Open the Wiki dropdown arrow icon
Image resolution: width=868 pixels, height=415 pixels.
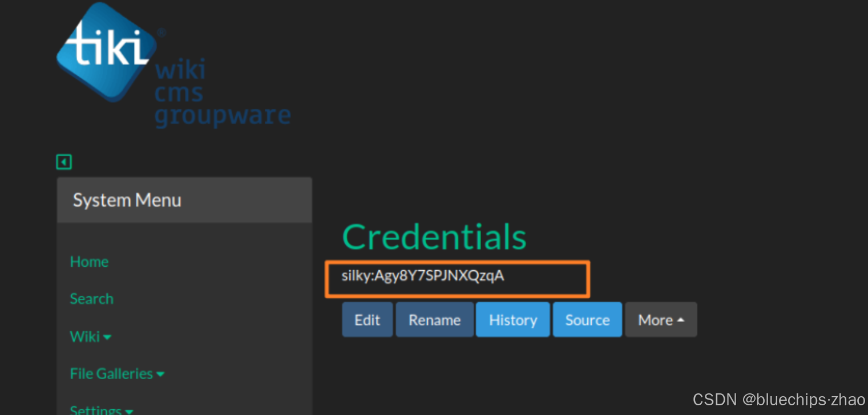click(x=107, y=337)
